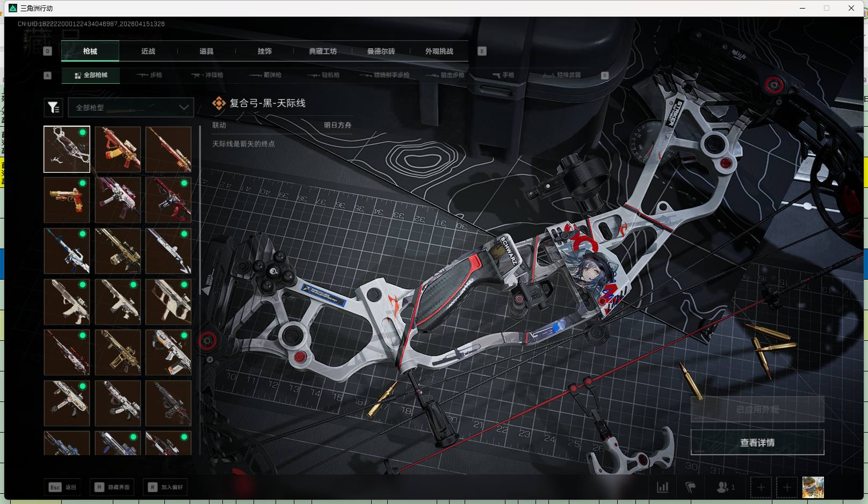Open the statistics bar chart icon
Image resolution: width=868 pixels, height=504 pixels.
click(663, 487)
